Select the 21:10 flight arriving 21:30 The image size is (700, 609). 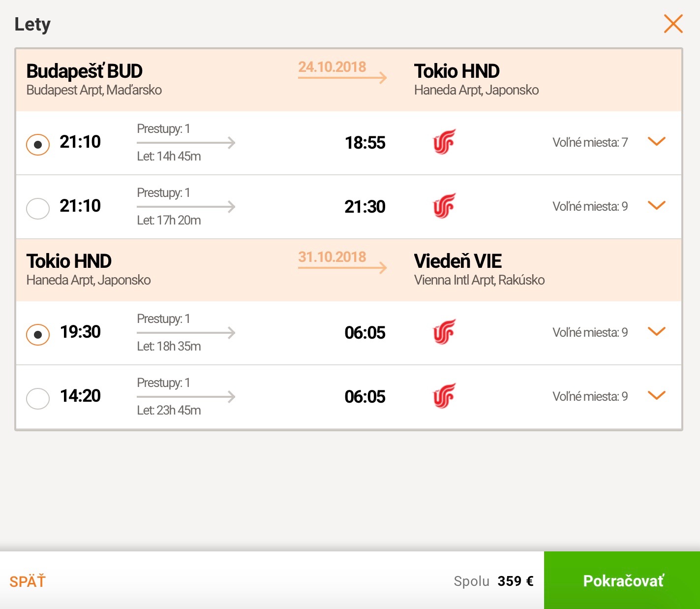pyautogui.click(x=38, y=209)
